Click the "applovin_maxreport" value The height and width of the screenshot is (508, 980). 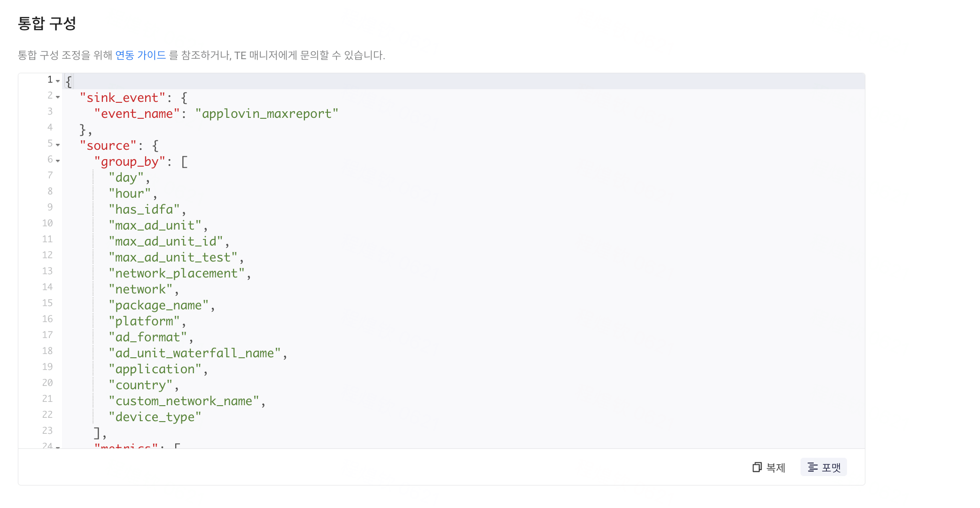tap(267, 114)
